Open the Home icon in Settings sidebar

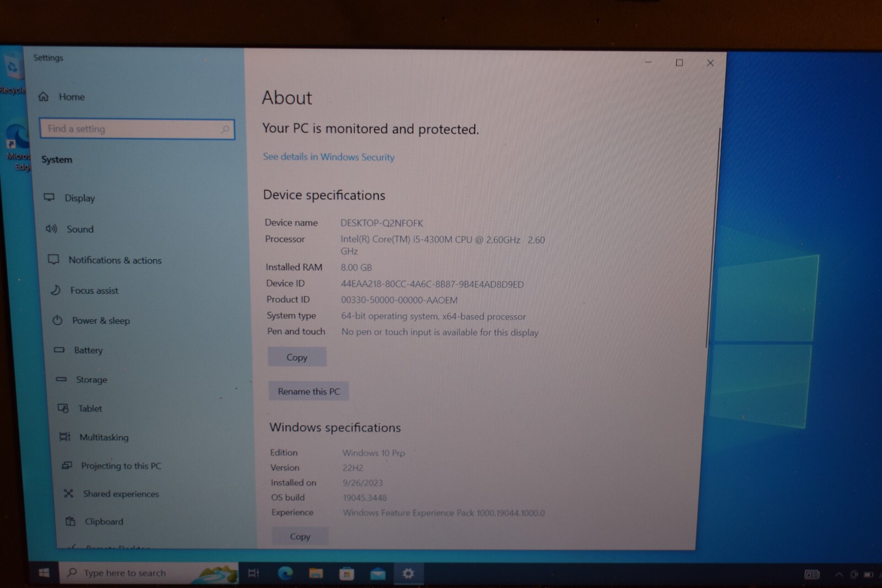[44, 96]
